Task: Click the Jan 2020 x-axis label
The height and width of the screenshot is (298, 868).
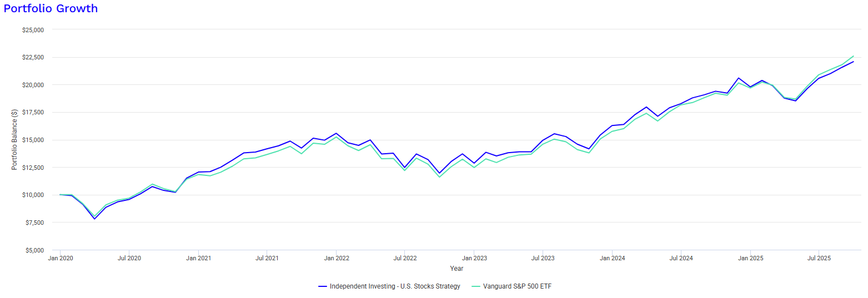Action: (x=60, y=258)
